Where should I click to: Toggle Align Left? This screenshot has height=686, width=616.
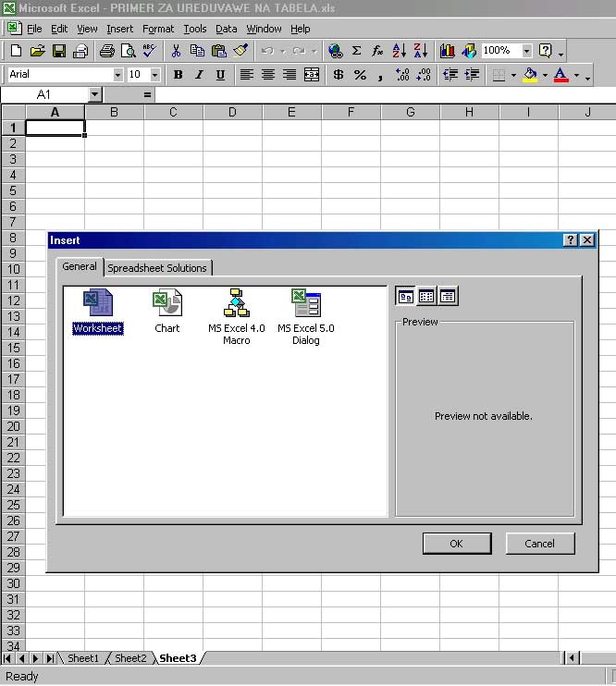pos(246,75)
